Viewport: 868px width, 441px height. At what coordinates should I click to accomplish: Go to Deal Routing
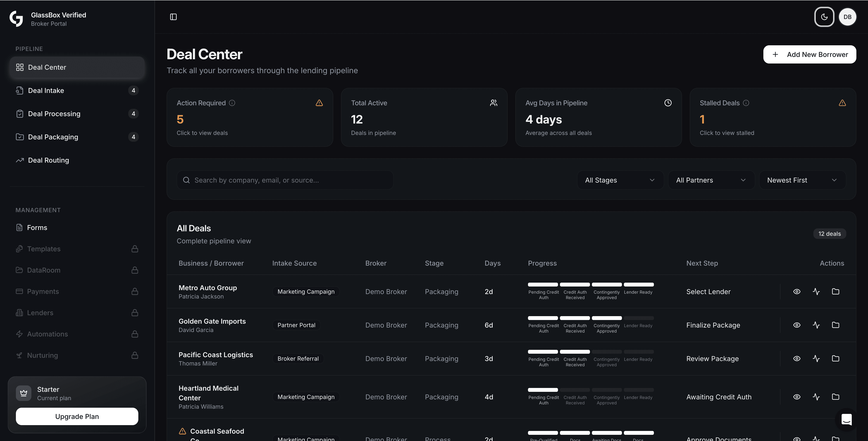click(77, 160)
